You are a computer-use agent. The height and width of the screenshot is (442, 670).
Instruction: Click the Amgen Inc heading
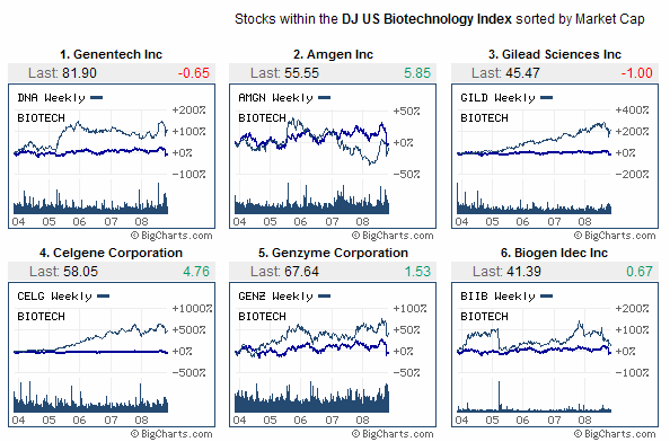coord(334,54)
